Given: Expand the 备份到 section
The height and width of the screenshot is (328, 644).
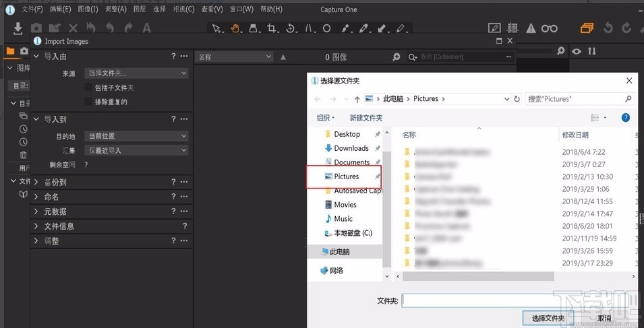Looking at the screenshot, I should click(x=36, y=182).
